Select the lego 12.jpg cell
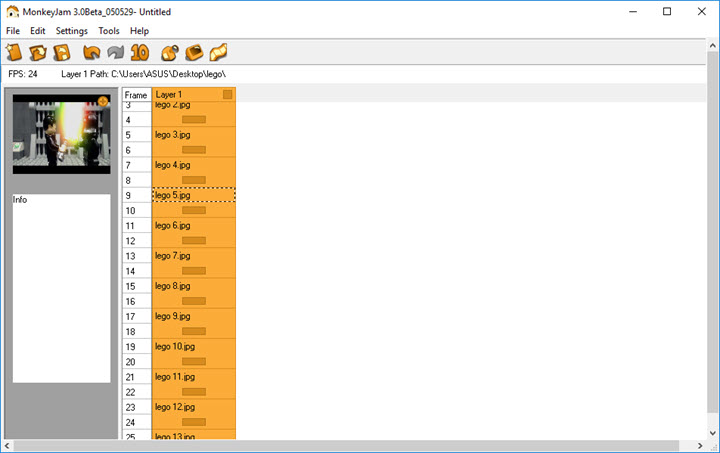 (x=194, y=407)
